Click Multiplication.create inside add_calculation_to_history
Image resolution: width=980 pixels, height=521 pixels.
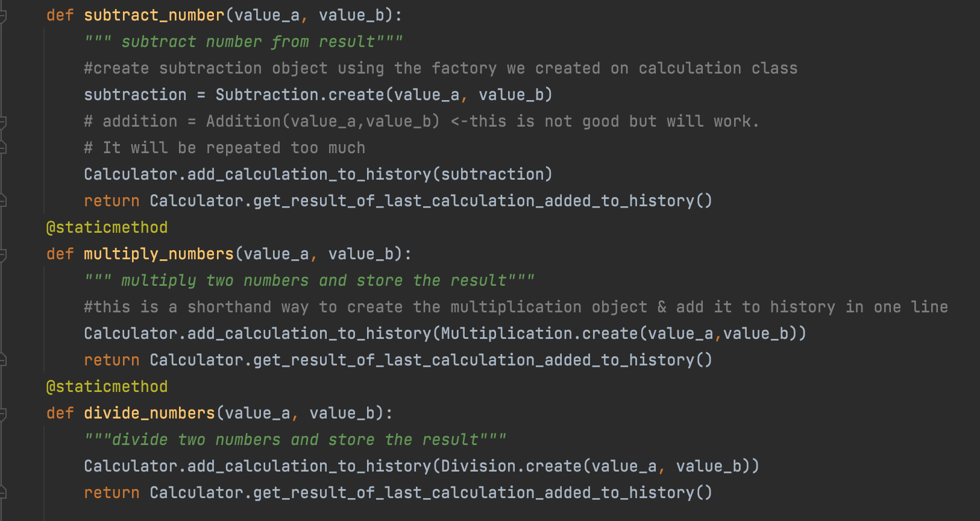click(x=539, y=333)
